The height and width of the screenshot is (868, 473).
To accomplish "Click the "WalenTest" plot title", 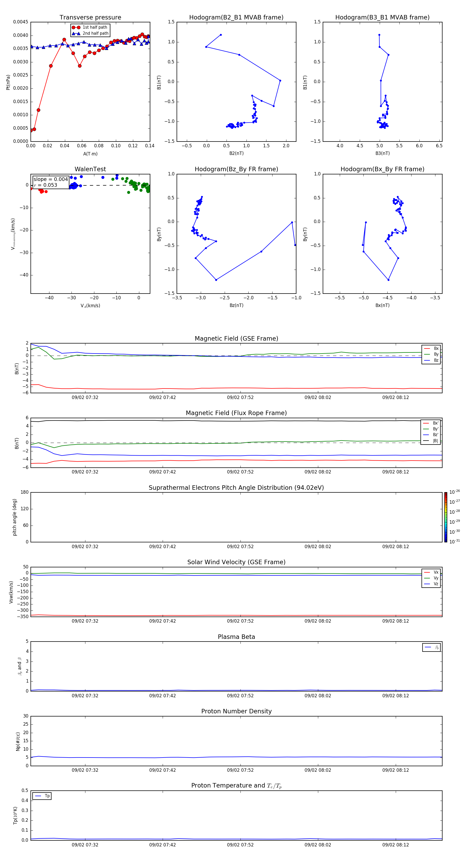I will (x=90, y=169).
